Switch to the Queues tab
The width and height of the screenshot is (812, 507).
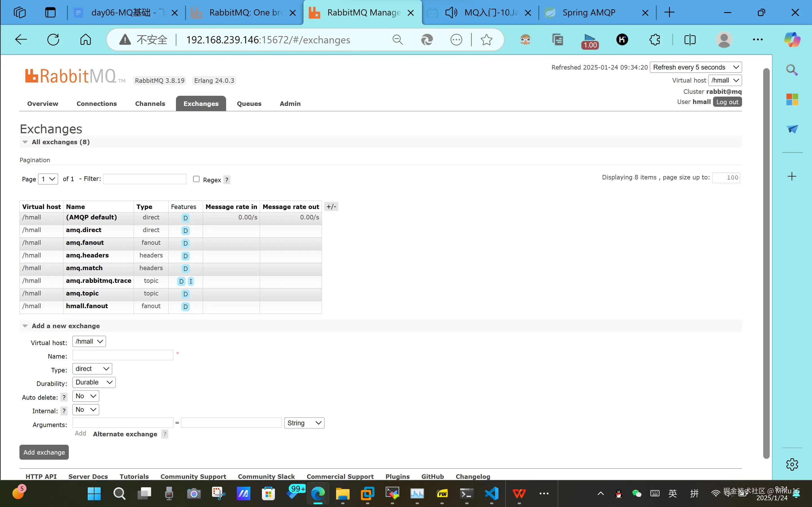(x=249, y=104)
